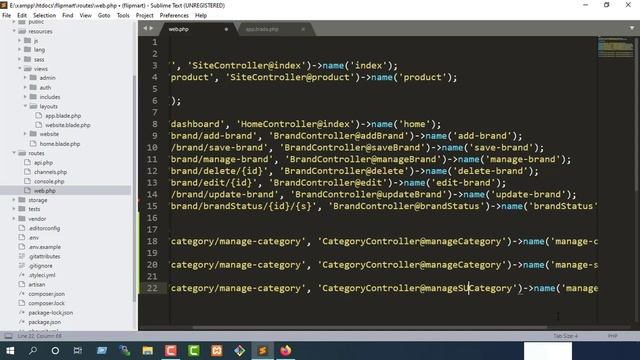Open the View menu
The width and height of the screenshot is (640, 360).
click(85, 16)
